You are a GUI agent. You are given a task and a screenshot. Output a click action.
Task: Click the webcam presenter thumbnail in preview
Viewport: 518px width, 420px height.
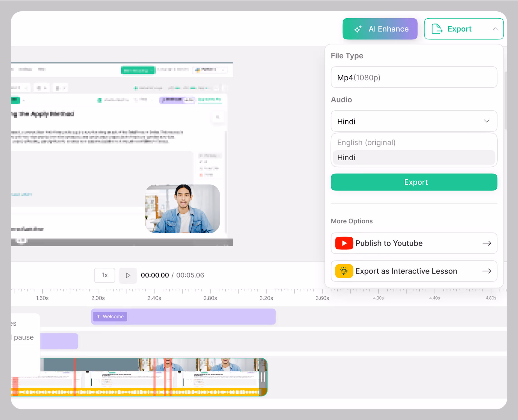click(x=182, y=209)
